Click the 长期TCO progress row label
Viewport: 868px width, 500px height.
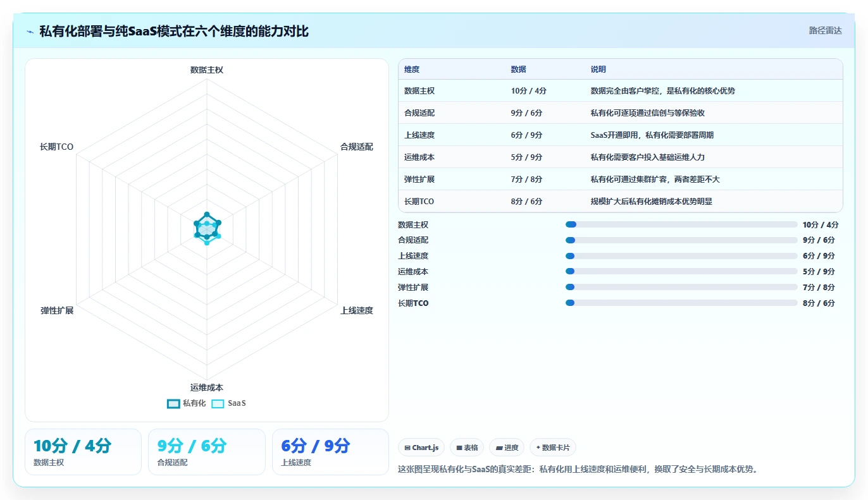click(413, 303)
